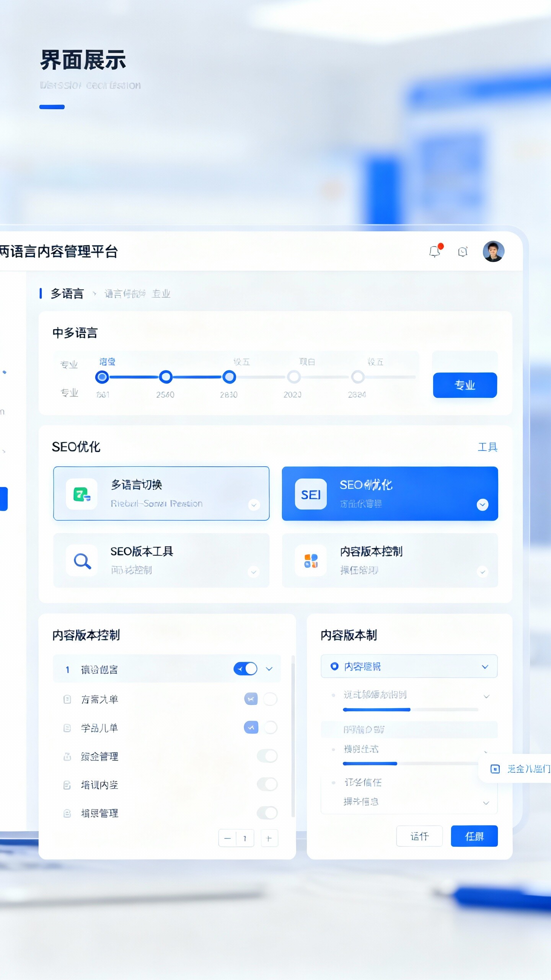The width and height of the screenshot is (551, 980).
Task: Expand the SEO版本工具 card chevron
Action: [x=253, y=572]
